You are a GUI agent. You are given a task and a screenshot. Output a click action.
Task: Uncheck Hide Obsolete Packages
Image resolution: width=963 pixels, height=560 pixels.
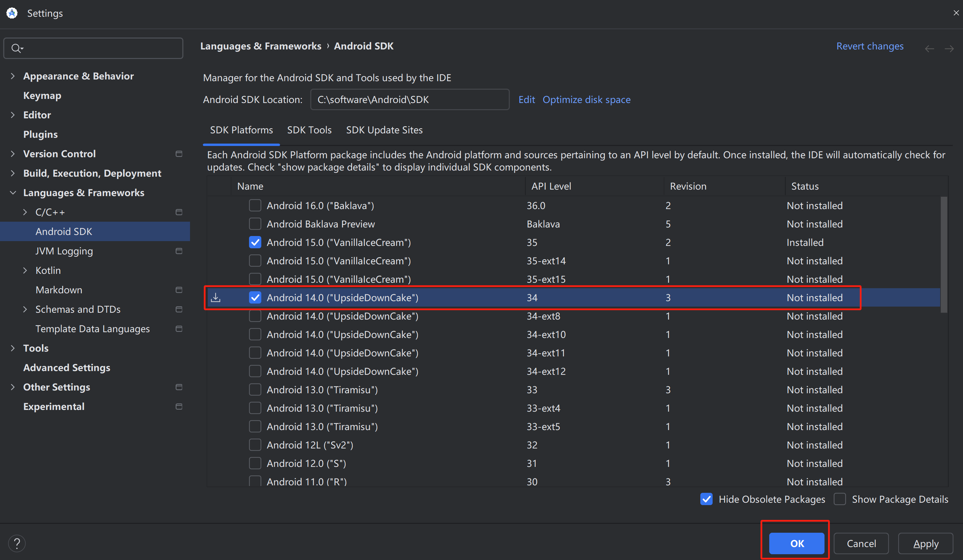click(x=706, y=499)
